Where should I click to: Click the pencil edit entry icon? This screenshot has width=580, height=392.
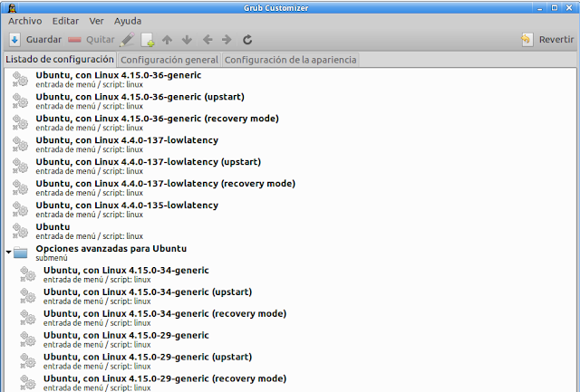point(127,40)
